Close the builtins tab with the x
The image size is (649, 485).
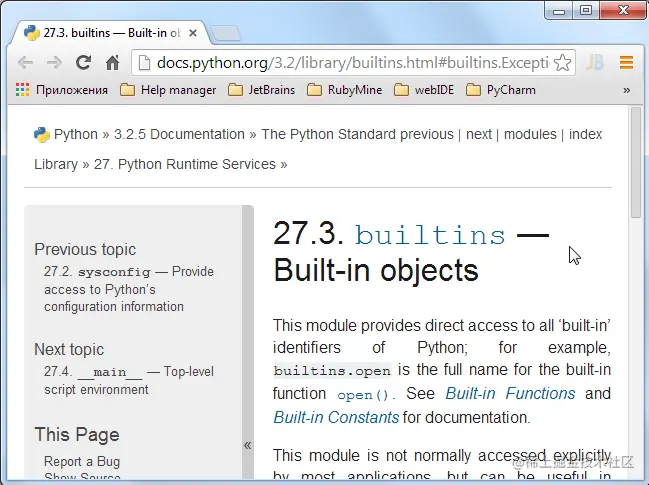tap(192, 33)
